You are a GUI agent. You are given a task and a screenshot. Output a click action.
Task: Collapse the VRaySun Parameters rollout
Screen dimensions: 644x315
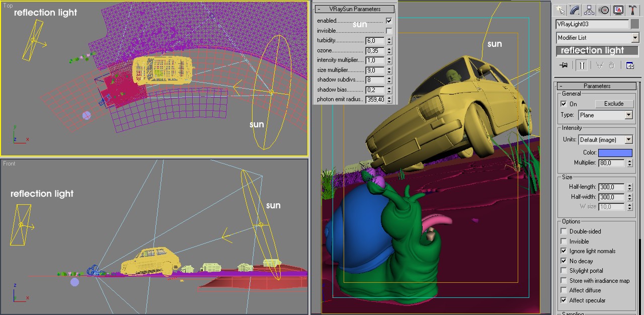(x=355, y=9)
